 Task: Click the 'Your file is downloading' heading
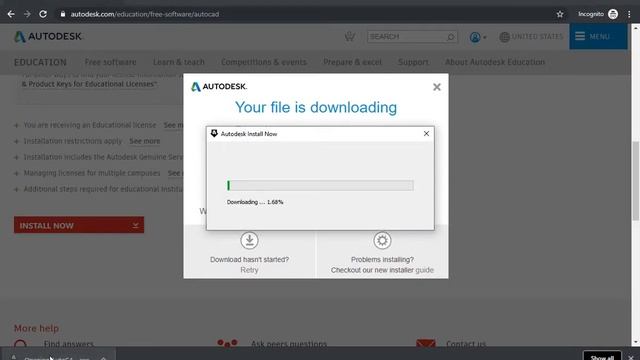click(x=316, y=107)
